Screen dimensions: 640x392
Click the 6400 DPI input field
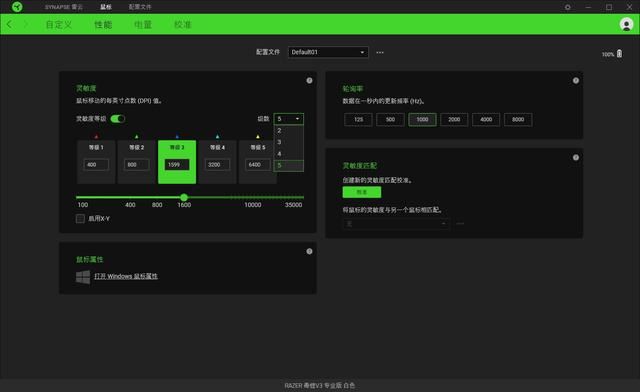click(x=258, y=165)
